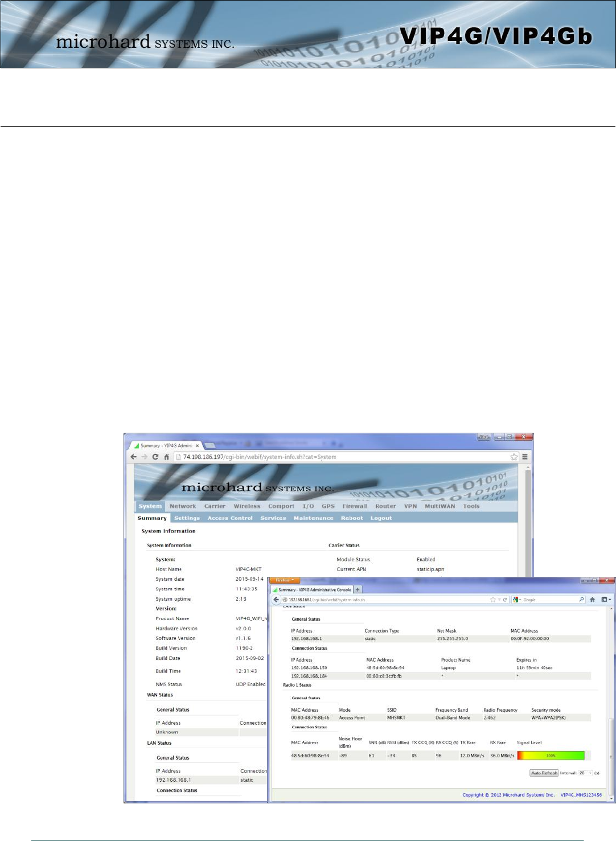Open the bookmarks menu icon in Firefox toolbar

tap(606, 600)
